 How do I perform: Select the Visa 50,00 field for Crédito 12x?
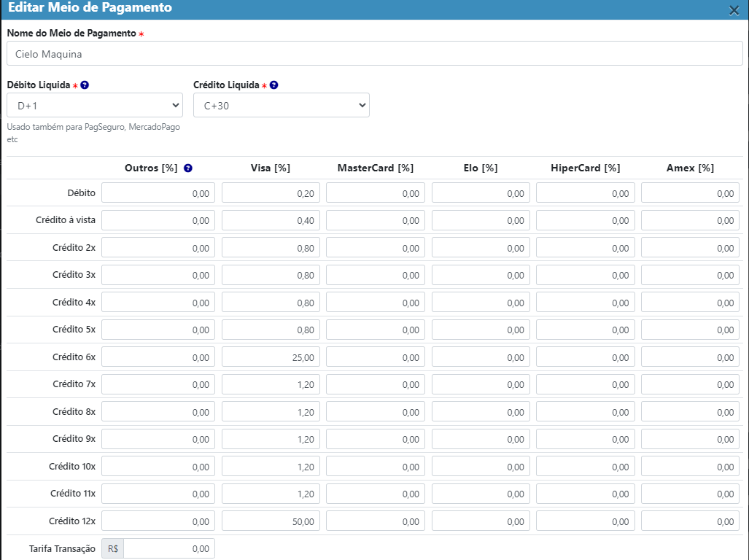coord(271,521)
